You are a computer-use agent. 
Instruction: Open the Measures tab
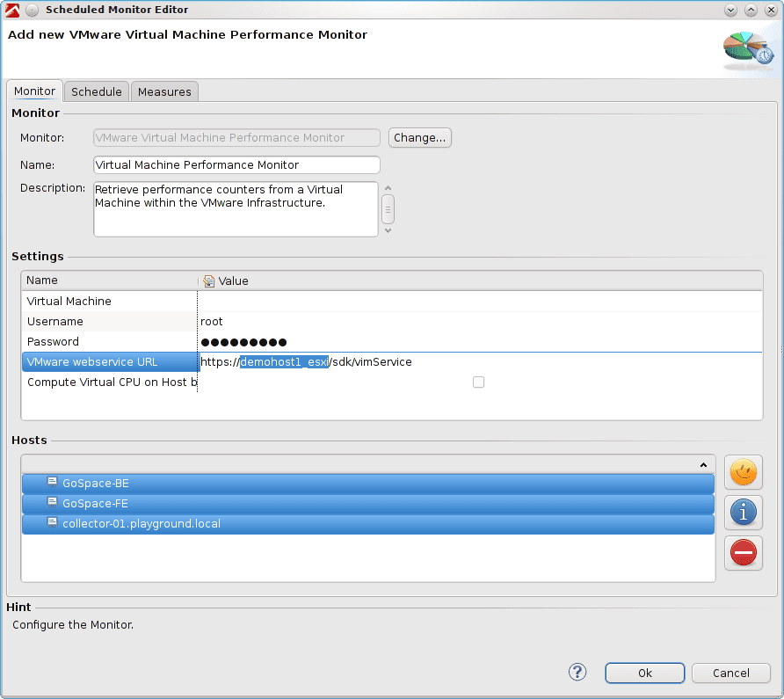point(164,91)
